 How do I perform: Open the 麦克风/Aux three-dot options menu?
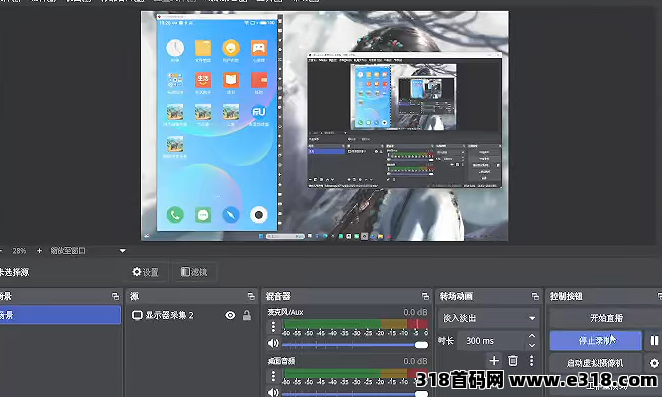click(273, 326)
